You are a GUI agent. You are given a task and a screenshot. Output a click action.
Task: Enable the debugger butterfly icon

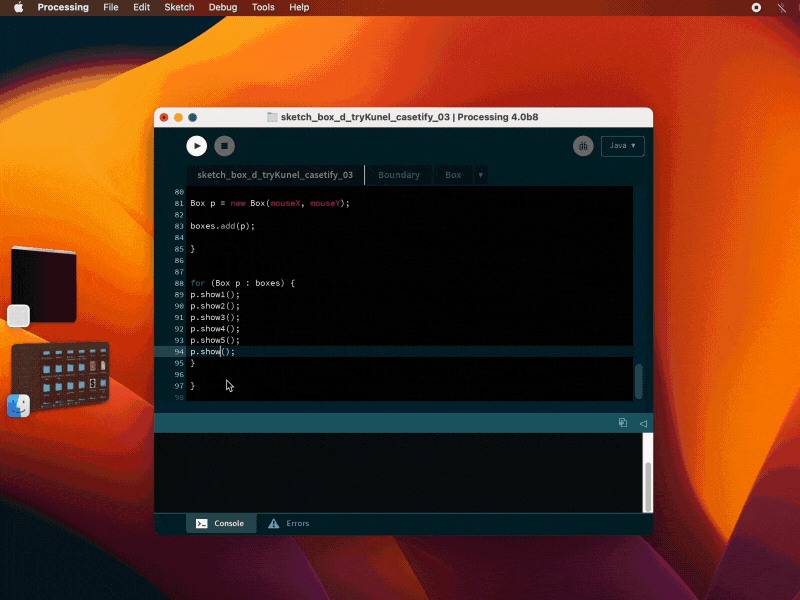coord(583,146)
